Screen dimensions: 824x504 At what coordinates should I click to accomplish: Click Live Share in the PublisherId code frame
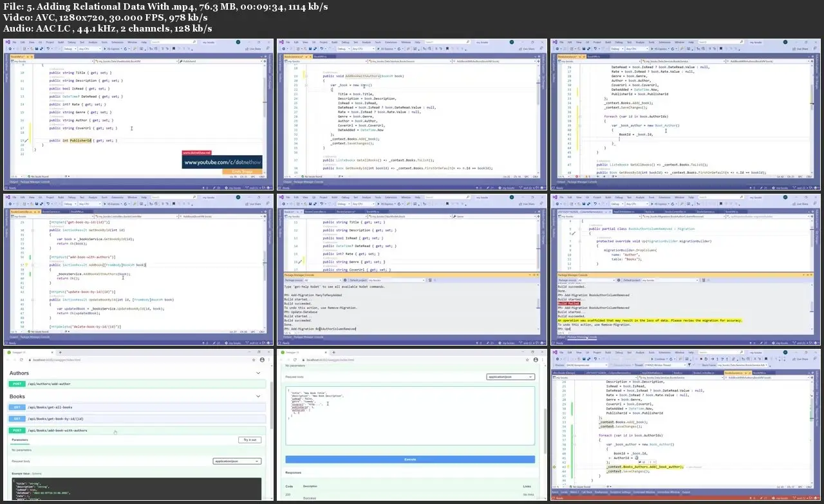(254, 48)
